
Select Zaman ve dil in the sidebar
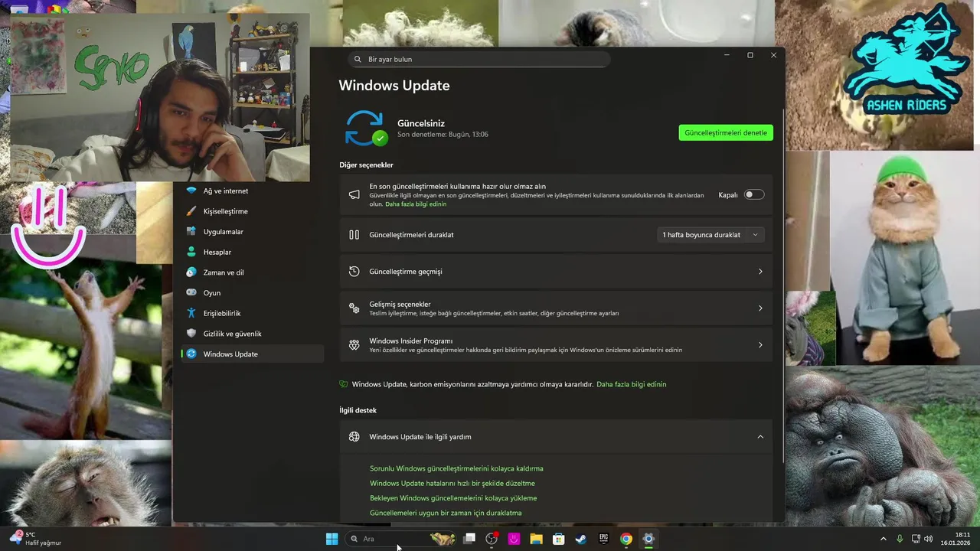252,272
